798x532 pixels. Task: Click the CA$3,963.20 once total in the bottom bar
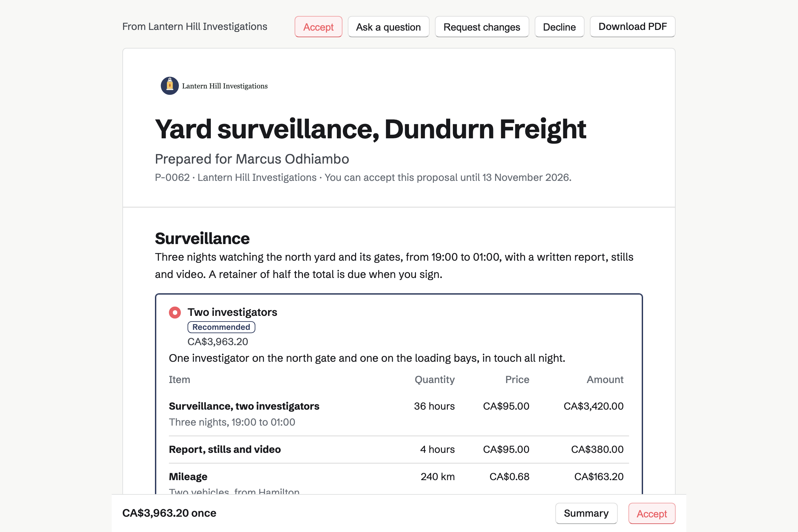point(169,513)
